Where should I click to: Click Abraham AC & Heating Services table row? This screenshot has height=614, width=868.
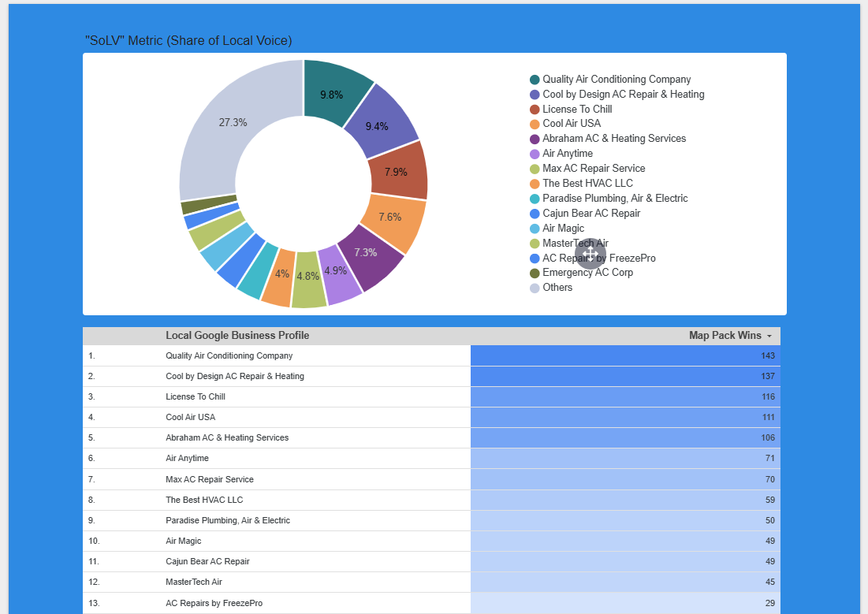tap(227, 437)
